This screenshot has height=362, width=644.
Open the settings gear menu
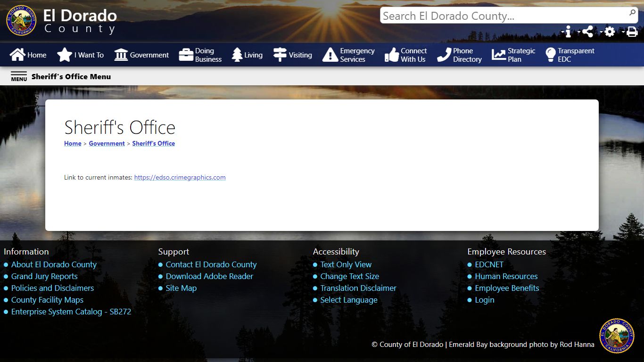tap(610, 32)
